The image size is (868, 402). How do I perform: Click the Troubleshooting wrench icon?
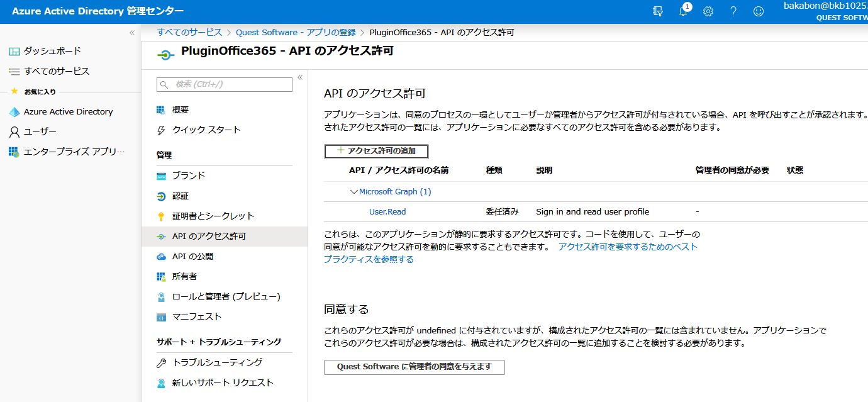(x=161, y=362)
